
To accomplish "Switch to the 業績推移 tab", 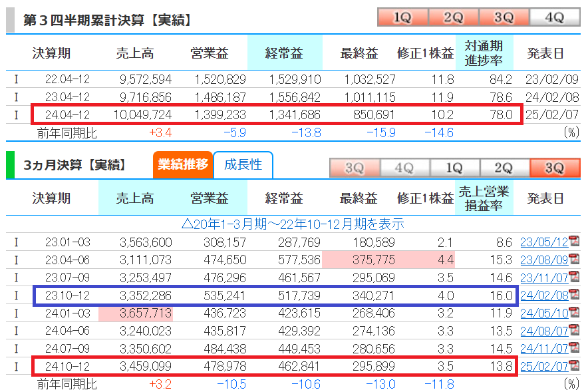I will pos(183,164).
